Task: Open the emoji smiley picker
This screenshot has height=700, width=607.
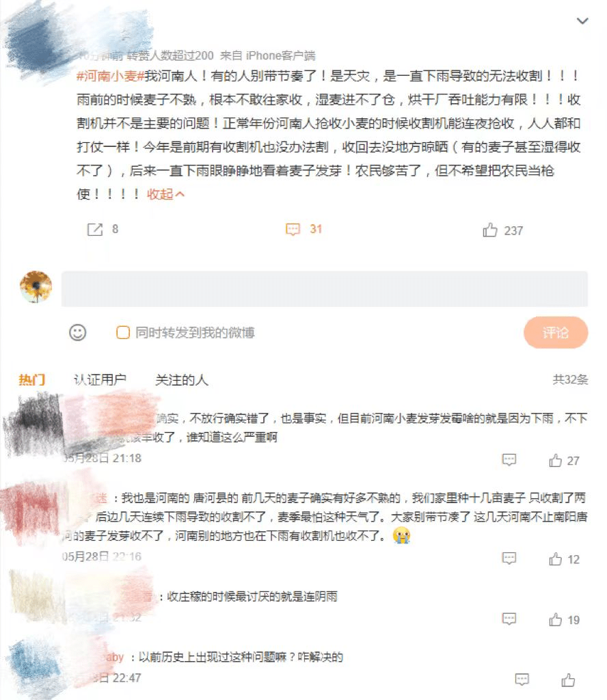Action: point(78,333)
